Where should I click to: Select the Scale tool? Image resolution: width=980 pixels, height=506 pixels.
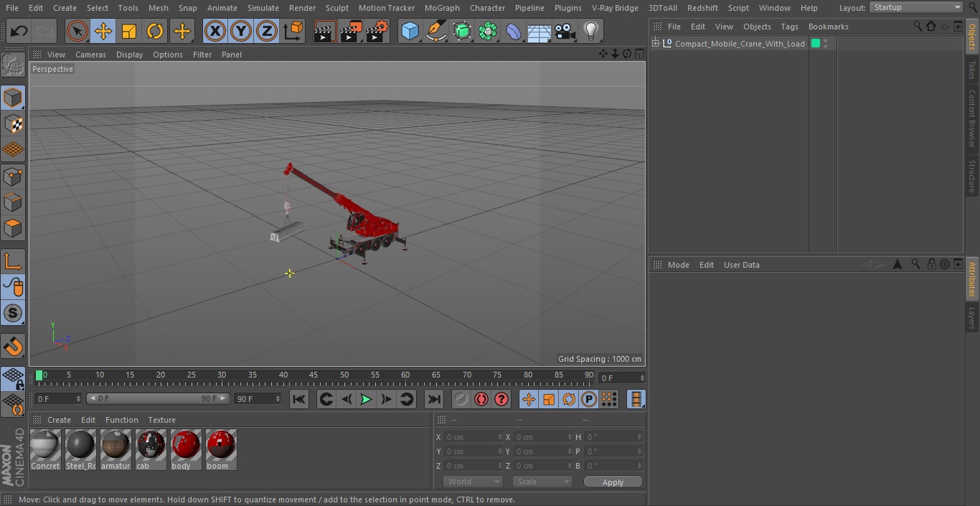(129, 31)
